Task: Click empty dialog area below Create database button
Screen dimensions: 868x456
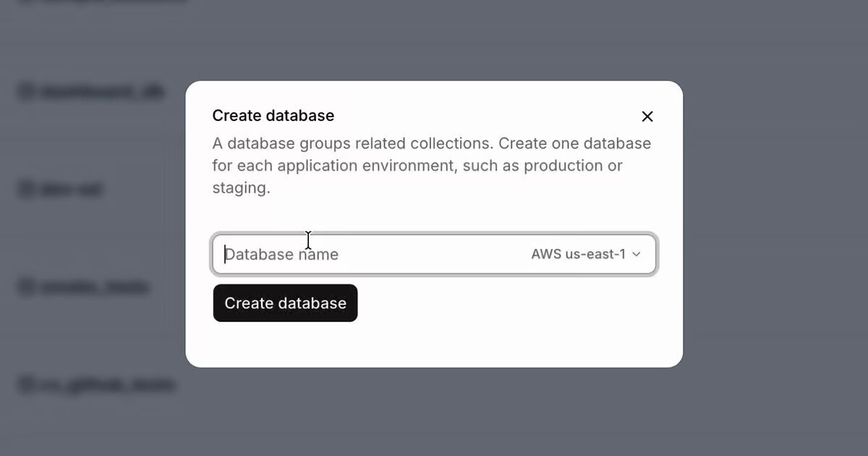Action: pyautogui.click(x=434, y=345)
